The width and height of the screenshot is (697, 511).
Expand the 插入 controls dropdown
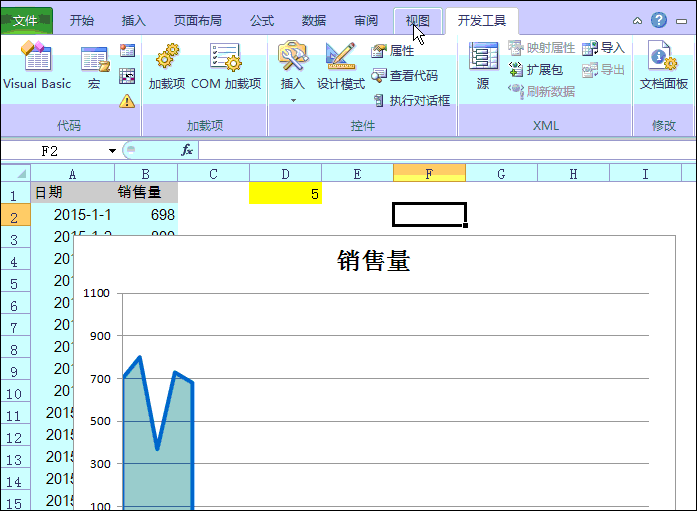(x=293, y=99)
